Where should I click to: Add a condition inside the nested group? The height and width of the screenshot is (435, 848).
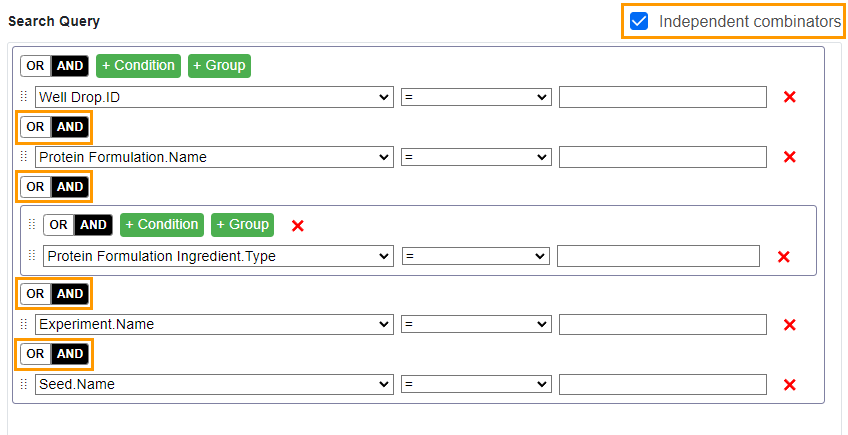pos(161,225)
